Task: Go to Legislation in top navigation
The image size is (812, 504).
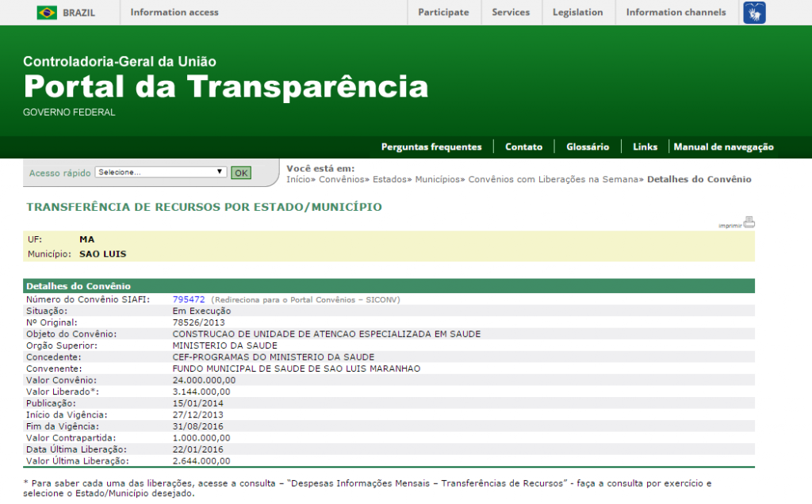Action: point(577,13)
